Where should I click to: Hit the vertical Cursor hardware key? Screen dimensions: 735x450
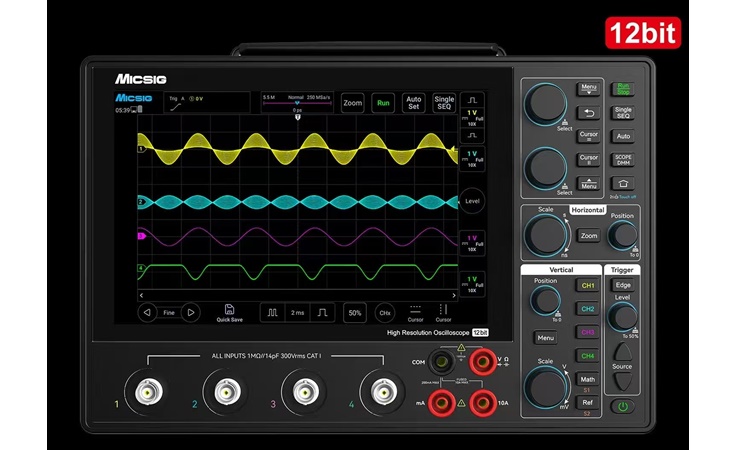click(589, 159)
